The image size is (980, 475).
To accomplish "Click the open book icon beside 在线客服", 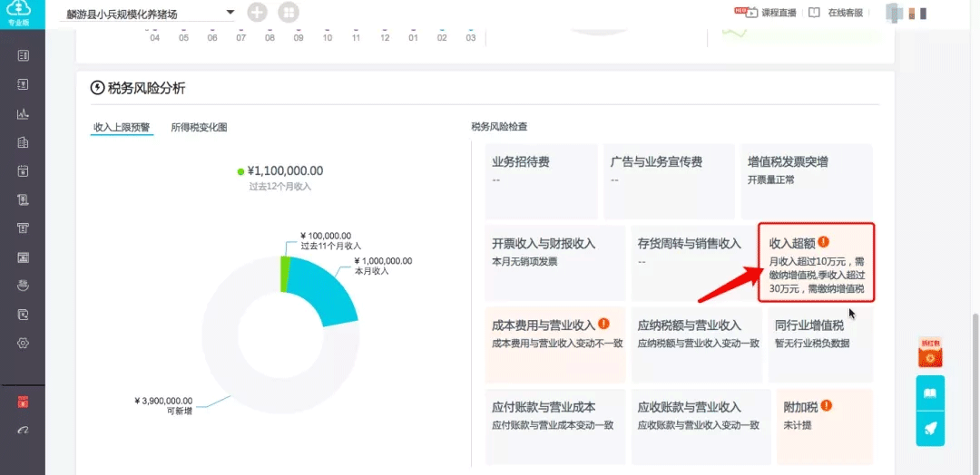I will [814, 13].
